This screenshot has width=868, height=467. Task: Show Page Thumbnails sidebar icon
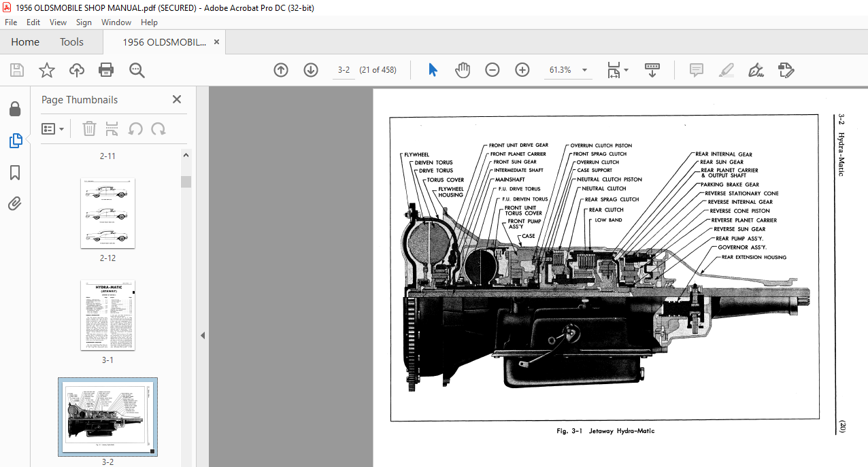coord(15,141)
